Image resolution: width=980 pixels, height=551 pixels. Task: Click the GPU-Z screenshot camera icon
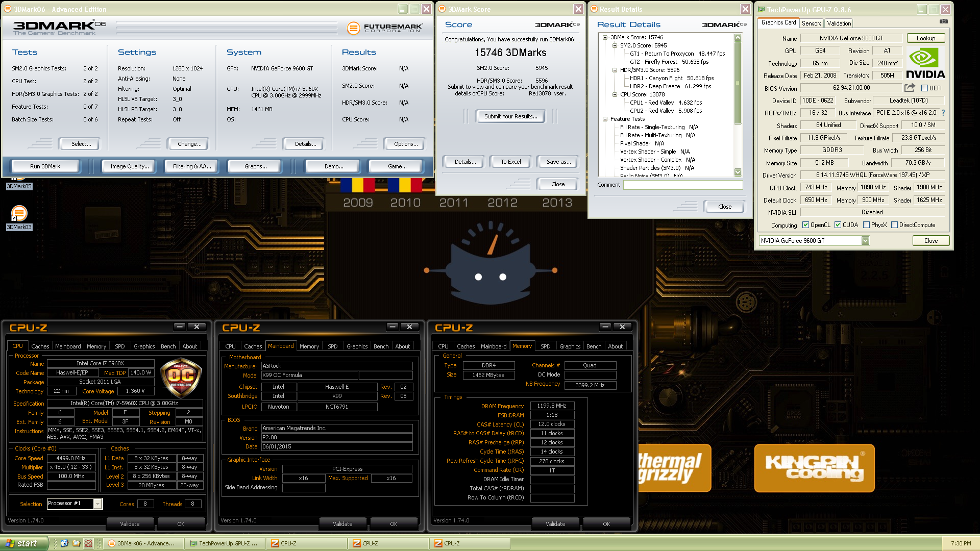(944, 21)
